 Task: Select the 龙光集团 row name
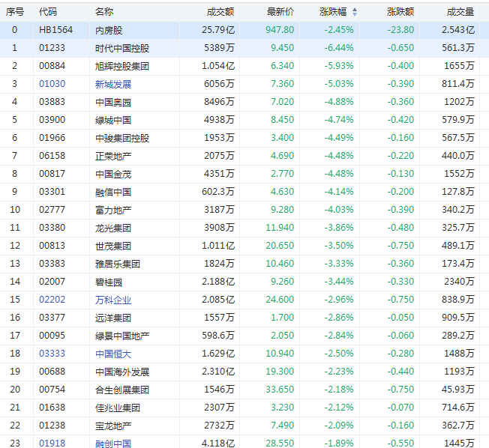tap(113, 228)
